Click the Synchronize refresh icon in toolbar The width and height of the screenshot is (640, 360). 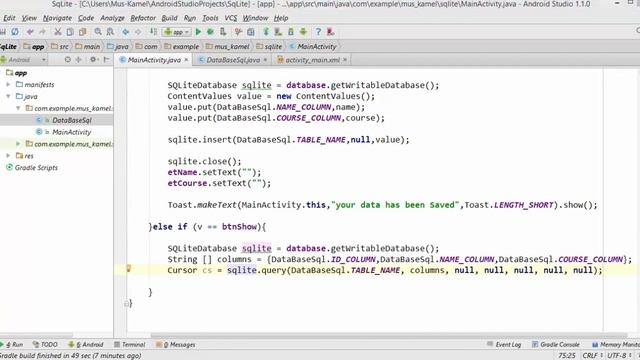15,32
